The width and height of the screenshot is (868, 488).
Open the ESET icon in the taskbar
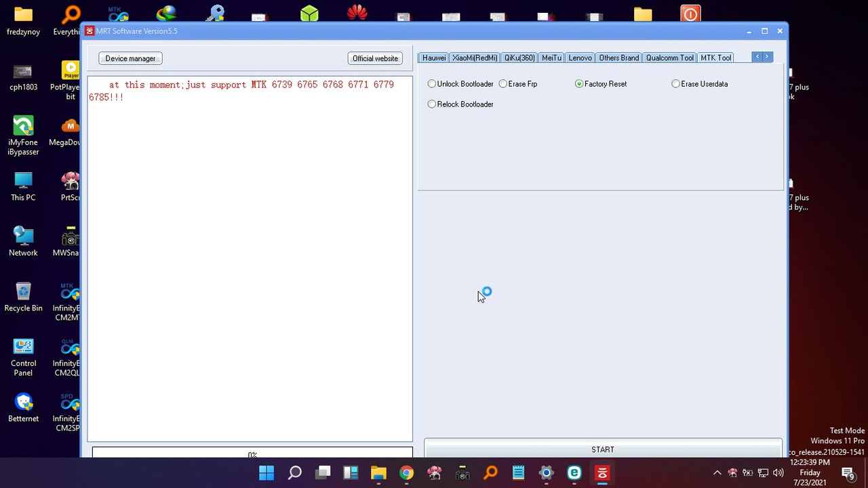574,472
